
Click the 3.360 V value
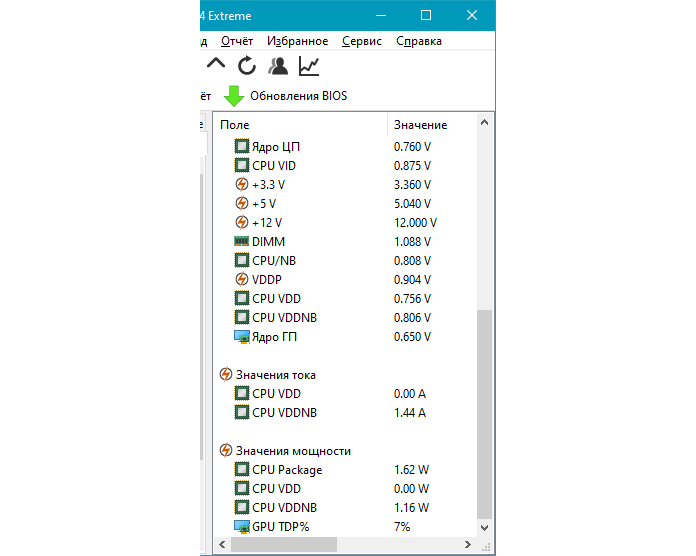(412, 185)
